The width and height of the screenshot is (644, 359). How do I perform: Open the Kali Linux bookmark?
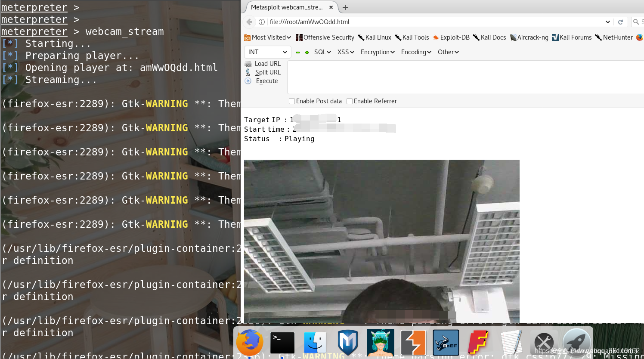[374, 37]
